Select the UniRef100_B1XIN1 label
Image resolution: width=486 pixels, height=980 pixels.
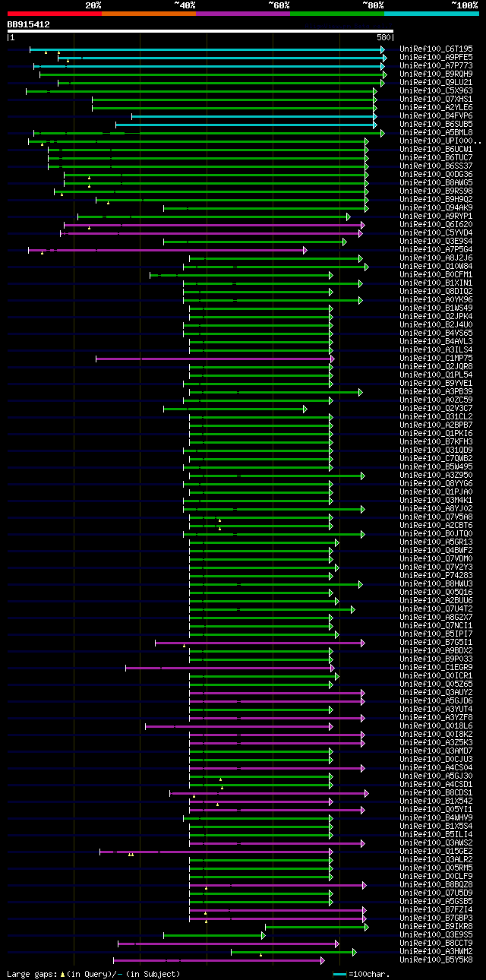point(436,283)
